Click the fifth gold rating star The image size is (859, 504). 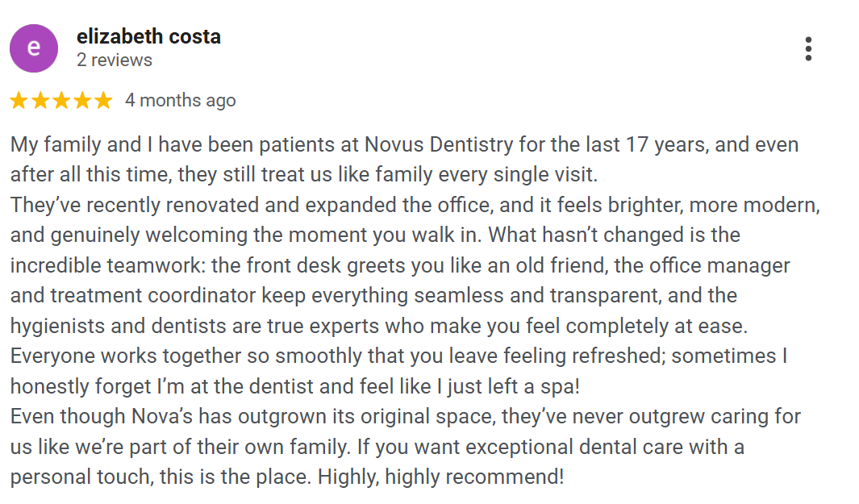tap(102, 101)
